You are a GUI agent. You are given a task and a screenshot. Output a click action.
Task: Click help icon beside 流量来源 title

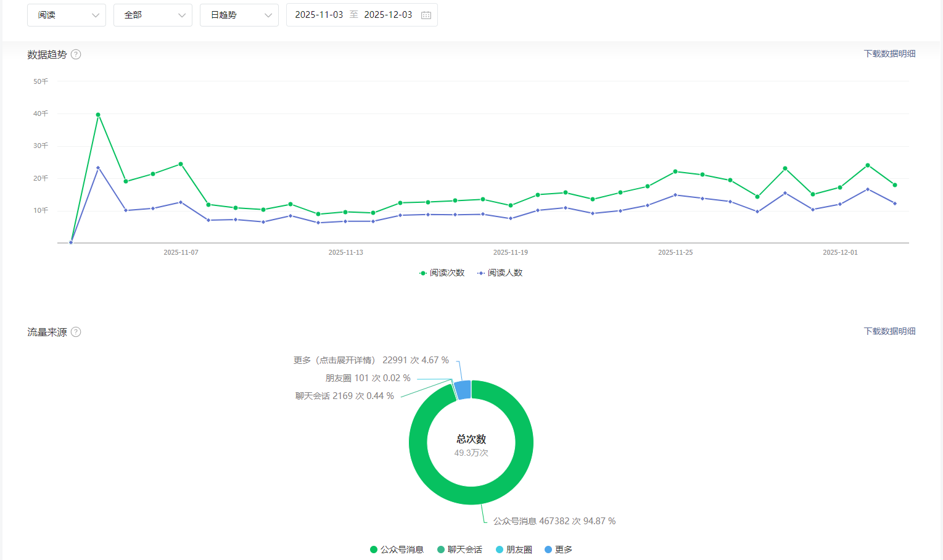point(76,332)
